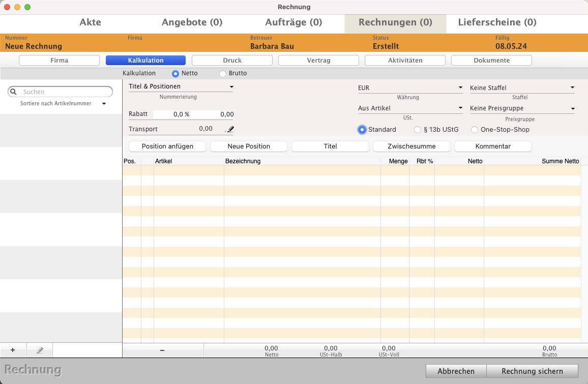Click the plus icon at bottom left

13,350
